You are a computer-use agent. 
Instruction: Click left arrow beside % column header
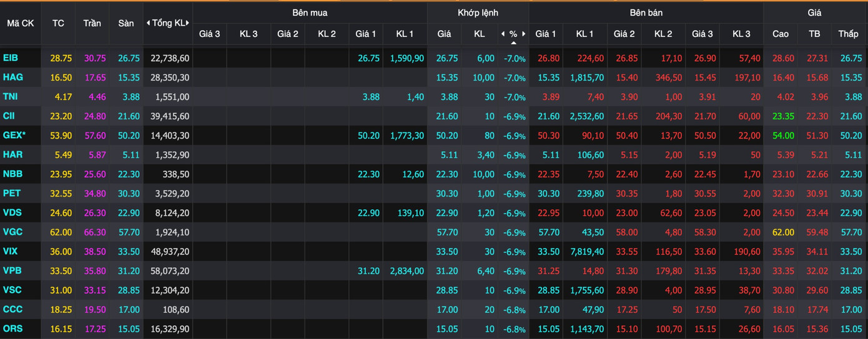pyautogui.click(x=503, y=34)
